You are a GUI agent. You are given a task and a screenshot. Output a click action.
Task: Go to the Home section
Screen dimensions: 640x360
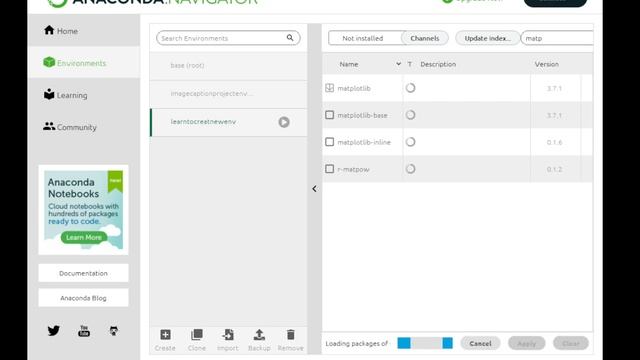pos(84,31)
